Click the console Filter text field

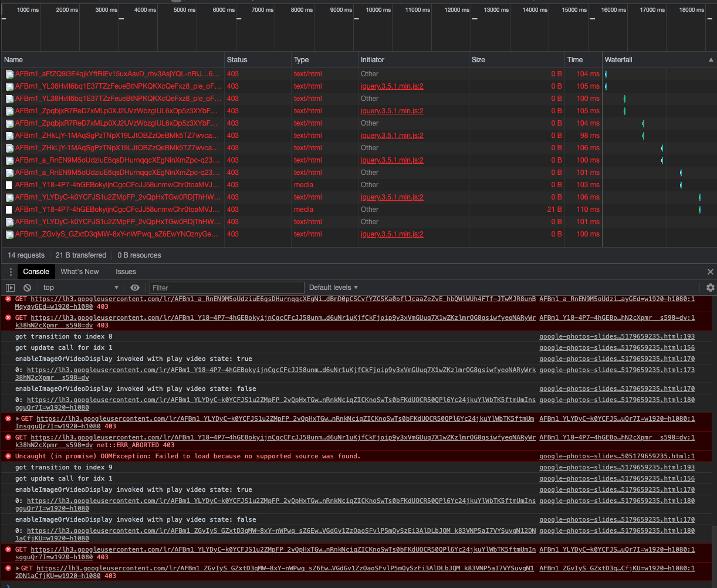226,288
